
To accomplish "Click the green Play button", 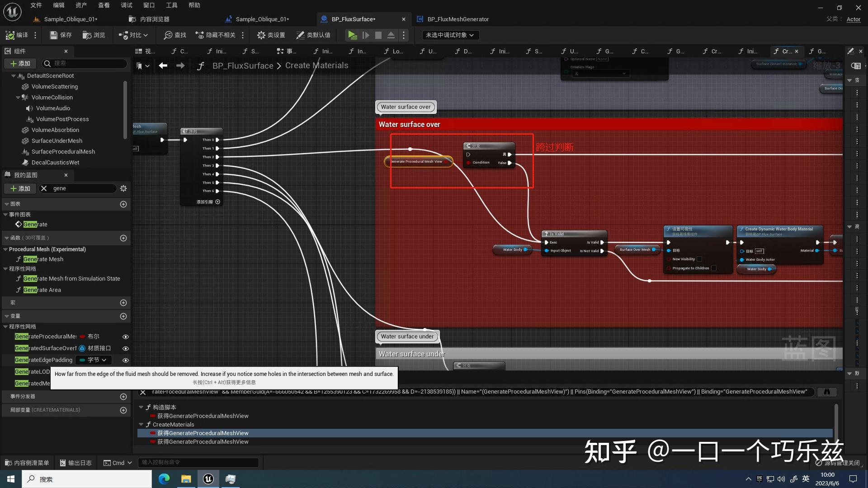I will (x=352, y=35).
